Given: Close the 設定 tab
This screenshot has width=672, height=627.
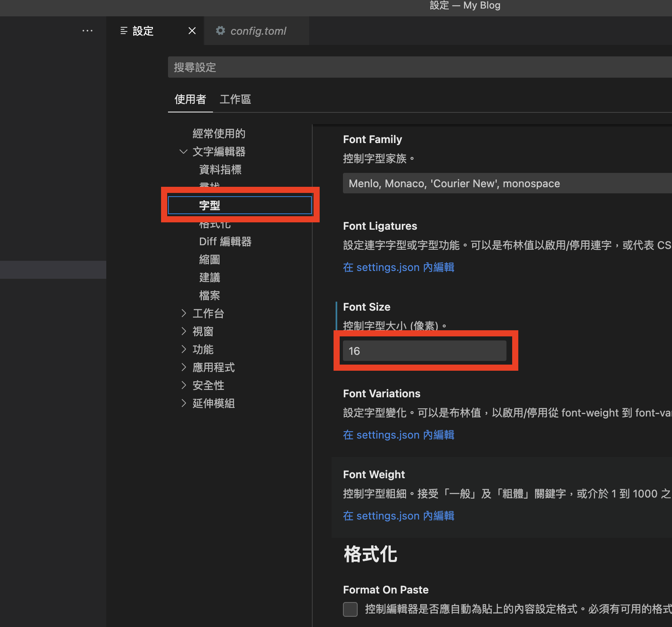Looking at the screenshot, I should click(192, 31).
